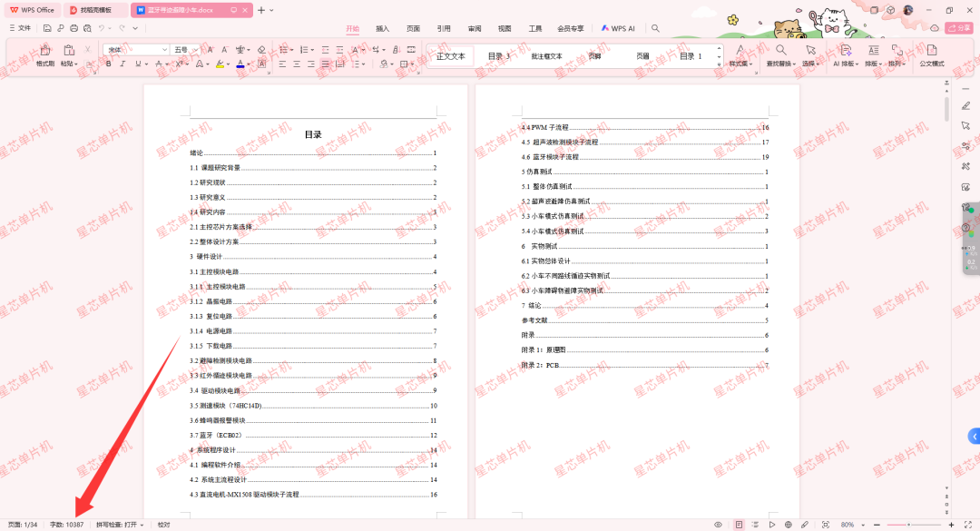The width and height of the screenshot is (980, 531).
Task: Click the 分享 share button
Action: click(x=959, y=28)
